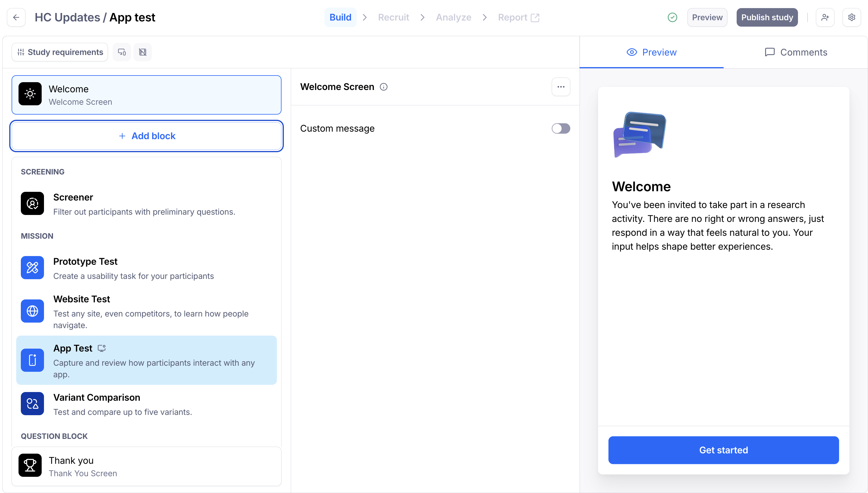Screen dimensions: 868x493
Task: Add an App Test block
Action: point(147,360)
